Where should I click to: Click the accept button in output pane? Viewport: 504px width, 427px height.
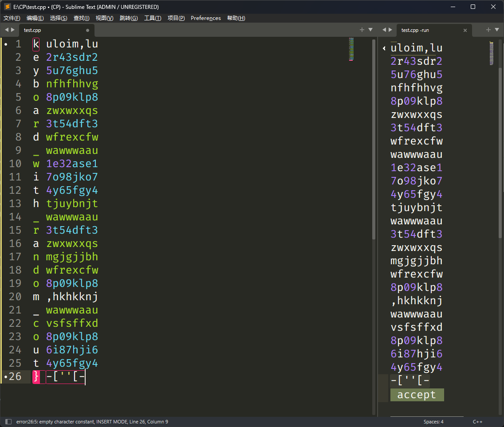(417, 395)
